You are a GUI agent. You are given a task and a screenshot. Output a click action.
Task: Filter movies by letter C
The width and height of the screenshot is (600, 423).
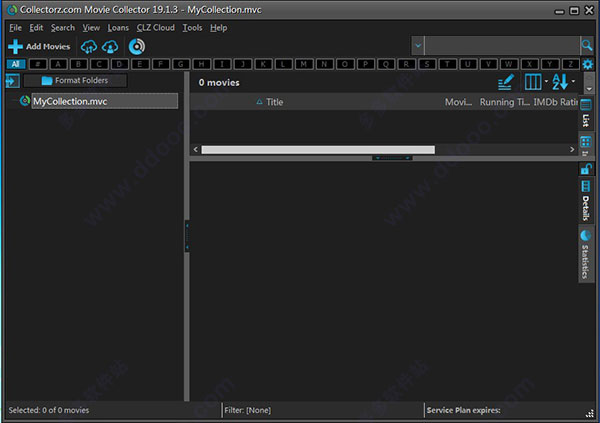click(x=99, y=64)
